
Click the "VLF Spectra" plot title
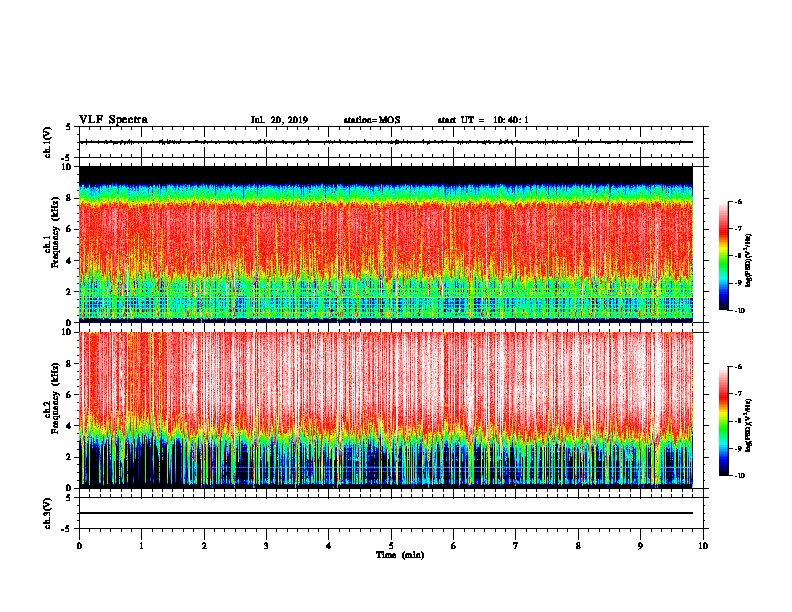113,120
